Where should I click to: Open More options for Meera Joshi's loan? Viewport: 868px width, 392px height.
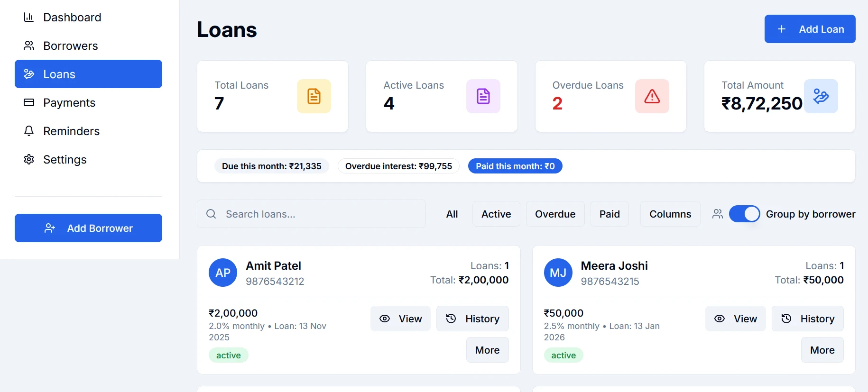tap(822, 350)
